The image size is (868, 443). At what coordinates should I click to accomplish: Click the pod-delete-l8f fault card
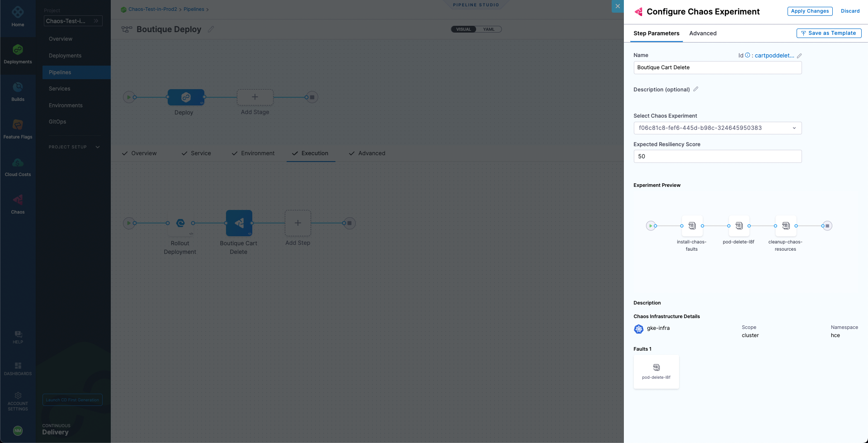[x=656, y=372]
